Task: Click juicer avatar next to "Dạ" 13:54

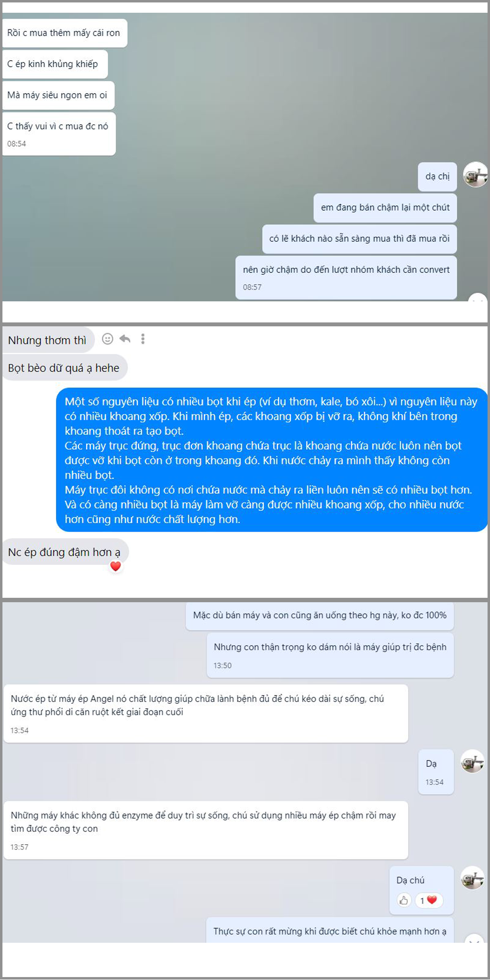Action: coord(473,762)
